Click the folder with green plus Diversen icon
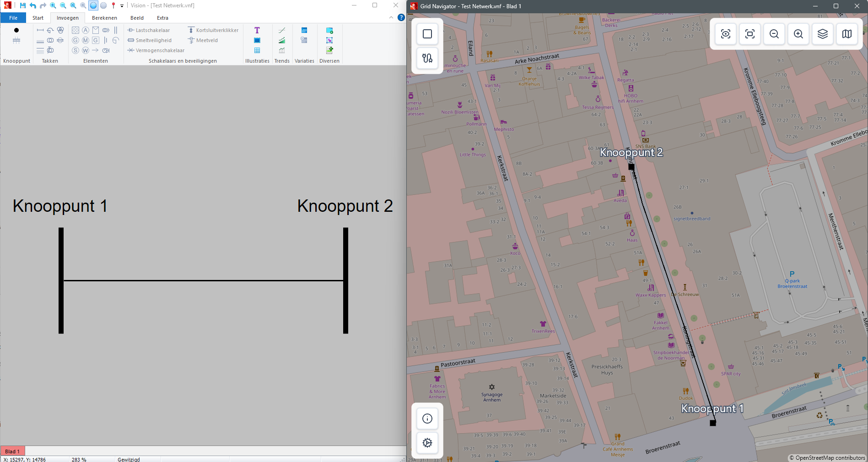 pyautogui.click(x=329, y=30)
